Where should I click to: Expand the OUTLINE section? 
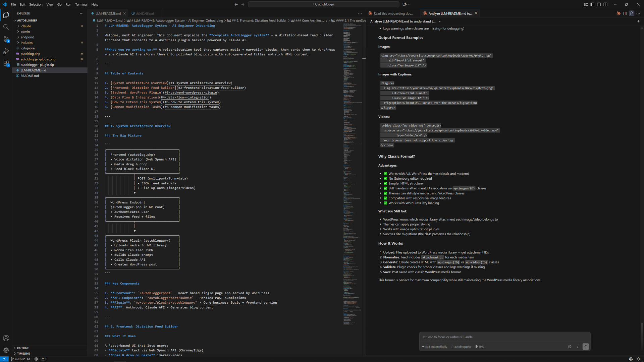50,348
